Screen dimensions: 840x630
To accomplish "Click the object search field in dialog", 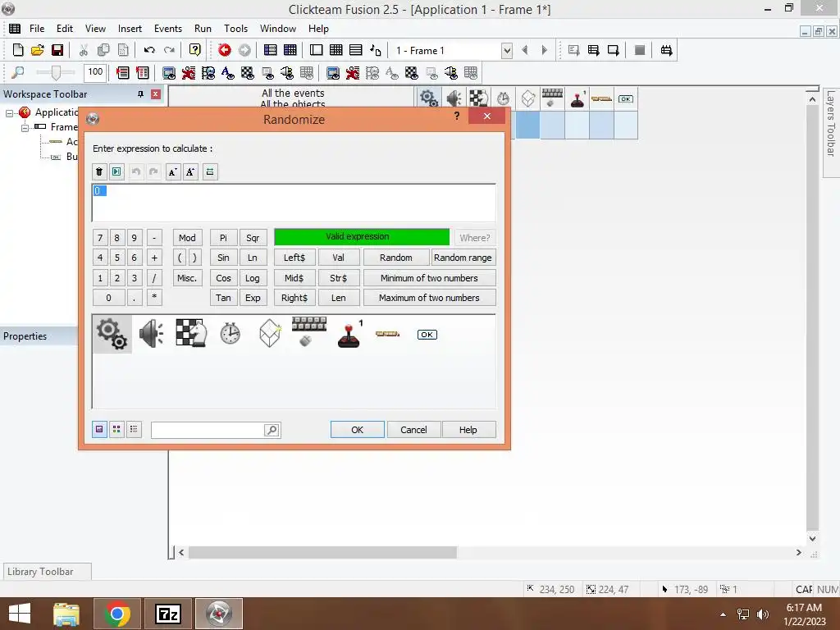I will [208, 430].
